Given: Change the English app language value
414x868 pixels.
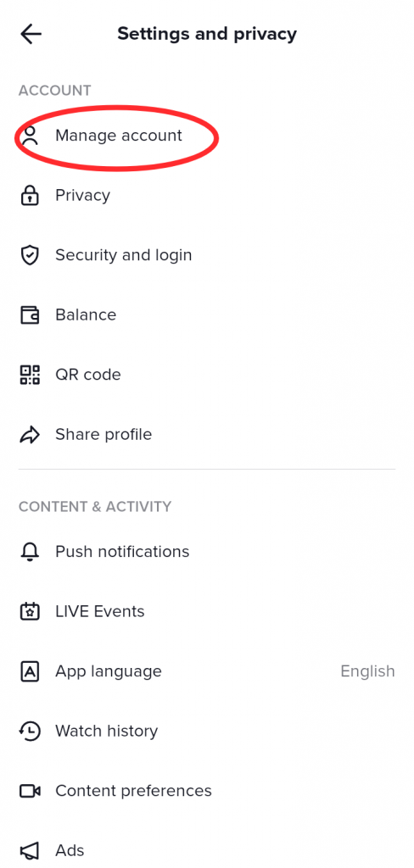Looking at the screenshot, I should (367, 671).
